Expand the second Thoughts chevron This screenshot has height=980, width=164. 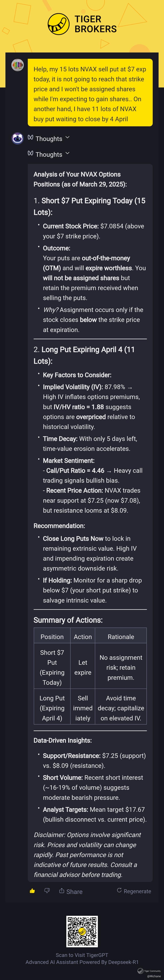(x=67, y=154)
